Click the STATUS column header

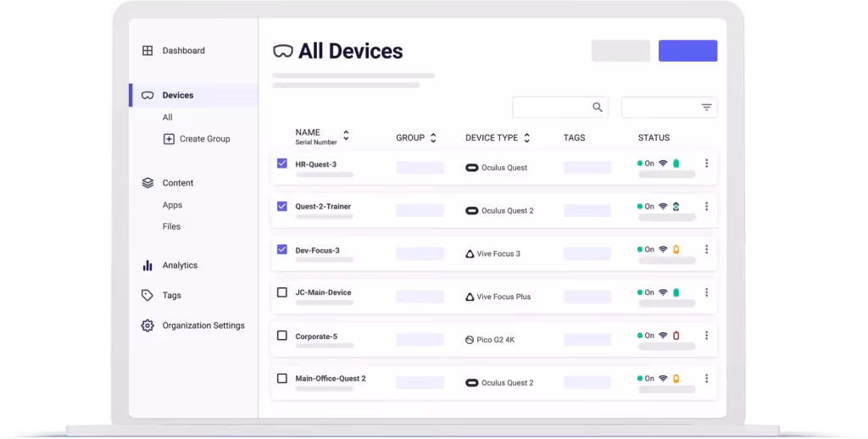pos(654,138)
